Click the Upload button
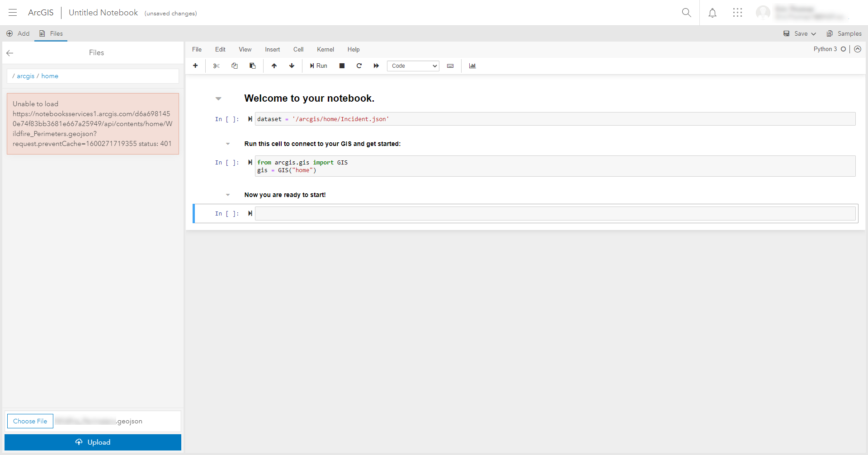The width and height of the screenshot is (868, 455). [x=93, y=442]
